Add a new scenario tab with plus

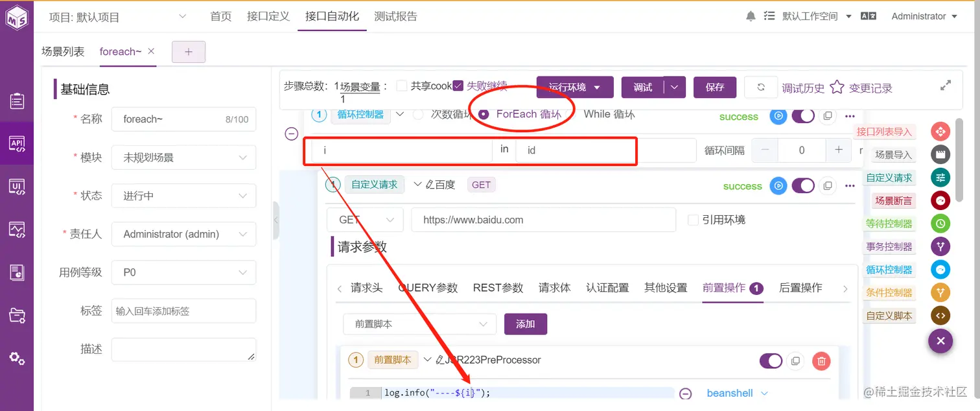[189, 52]
